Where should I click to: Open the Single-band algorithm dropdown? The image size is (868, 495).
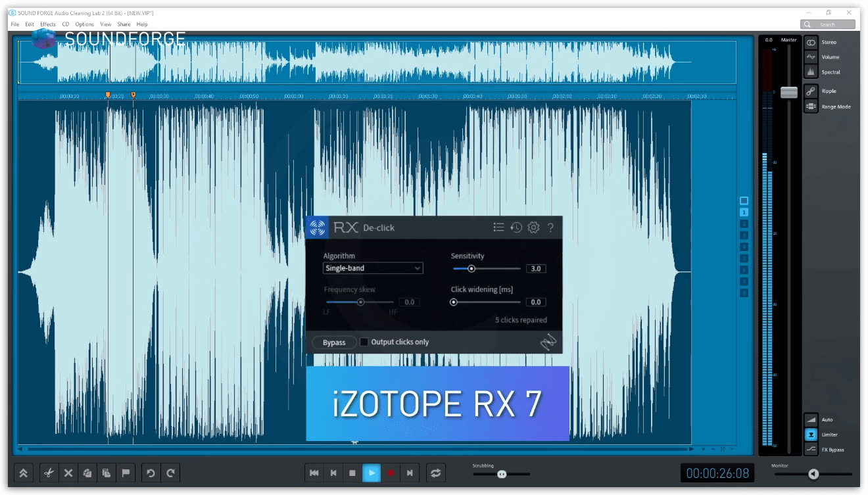pyautogui.click(x=372, y=268)
